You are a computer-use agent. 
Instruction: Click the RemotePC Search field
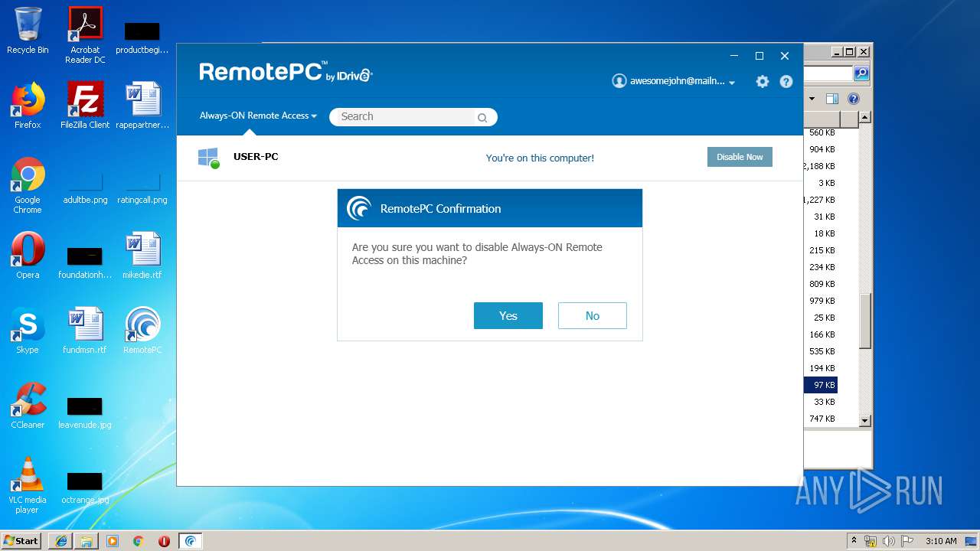coord(413,117)
